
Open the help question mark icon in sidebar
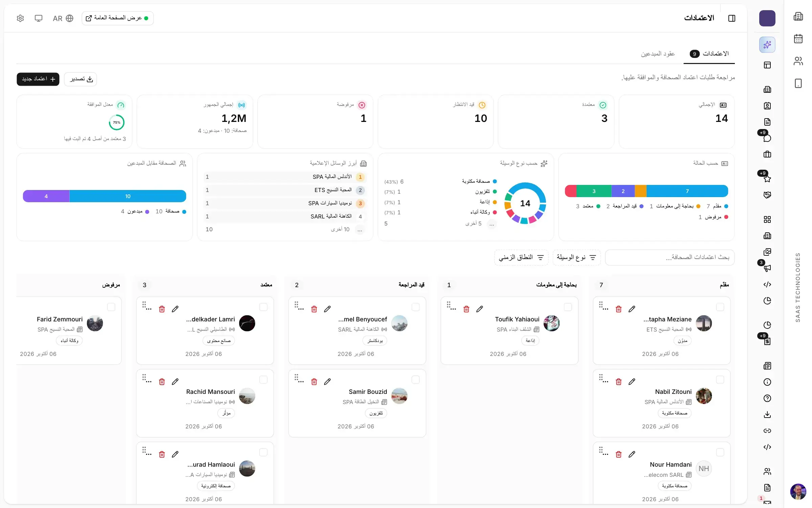pos(767,398)
